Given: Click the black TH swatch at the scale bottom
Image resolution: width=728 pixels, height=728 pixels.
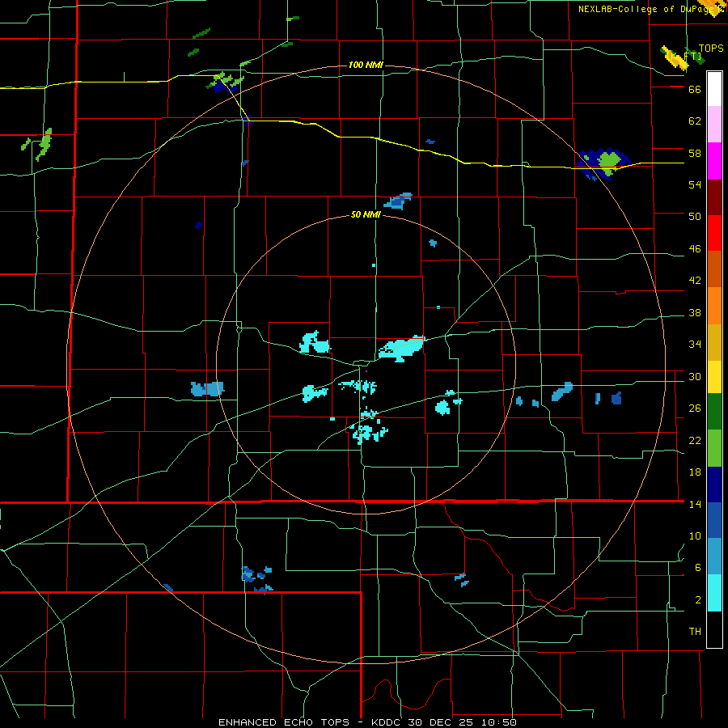Looking at the screenshot, I should tap(714, 629).
